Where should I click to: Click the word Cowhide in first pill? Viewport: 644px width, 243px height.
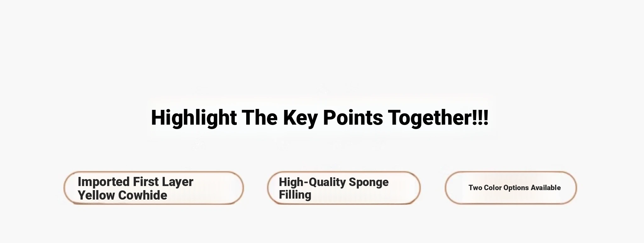click(142, 195)
